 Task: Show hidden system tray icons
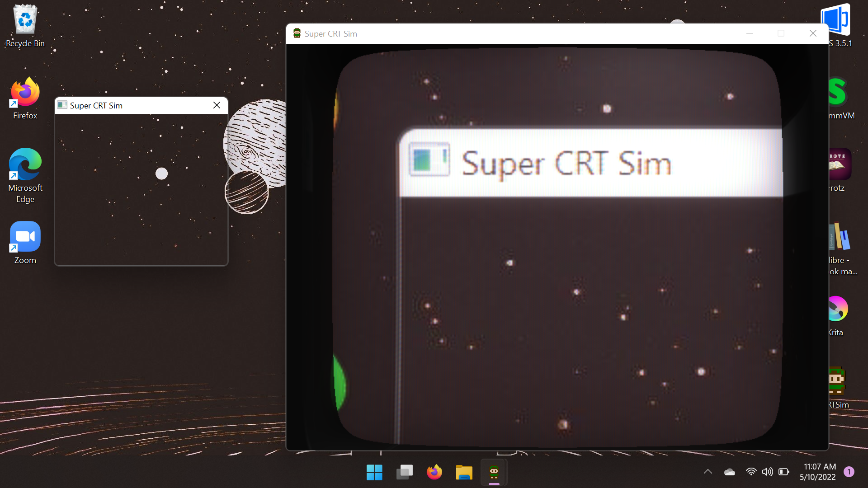coord(708,472)
